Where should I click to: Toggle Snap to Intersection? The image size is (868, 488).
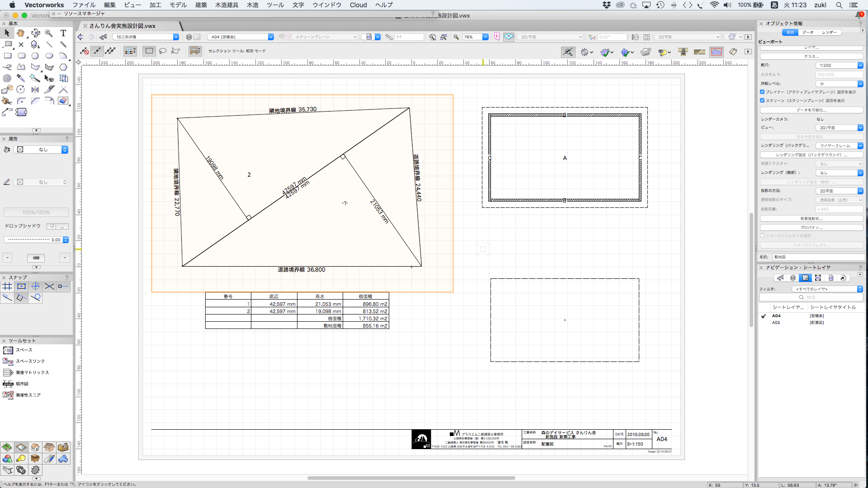pos(49,286)
